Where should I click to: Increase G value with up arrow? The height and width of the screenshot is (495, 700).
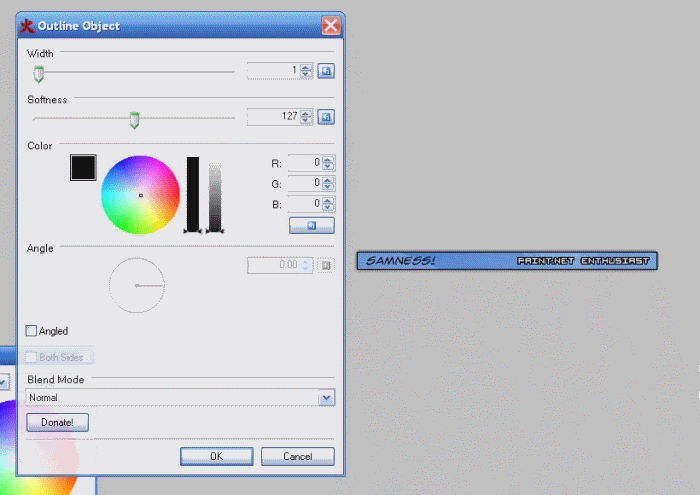pyautogui.click(x=328, y=180)
